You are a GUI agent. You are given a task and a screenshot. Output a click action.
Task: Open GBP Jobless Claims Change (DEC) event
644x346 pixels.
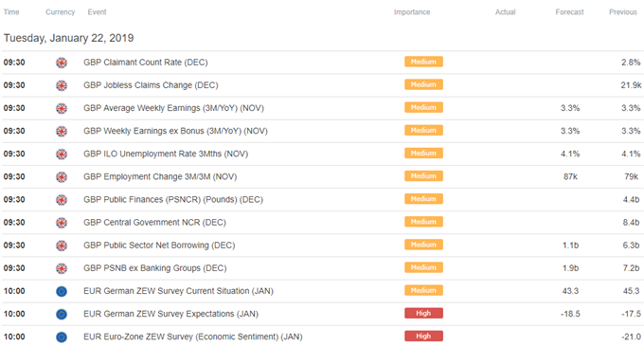point(151,85)
